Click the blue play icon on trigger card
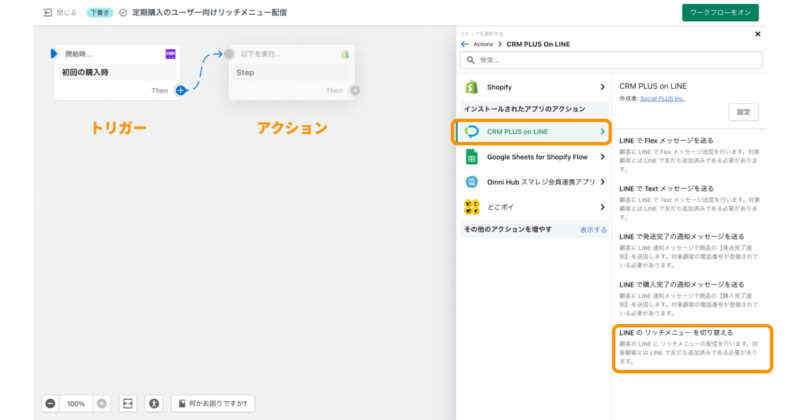This screenshot has width=800, height=420. coord(54,54)
